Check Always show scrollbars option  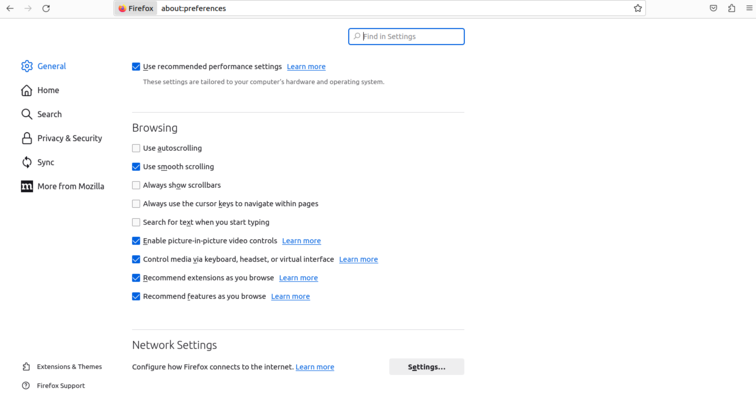pyautogui.click(x=136, y=185)
